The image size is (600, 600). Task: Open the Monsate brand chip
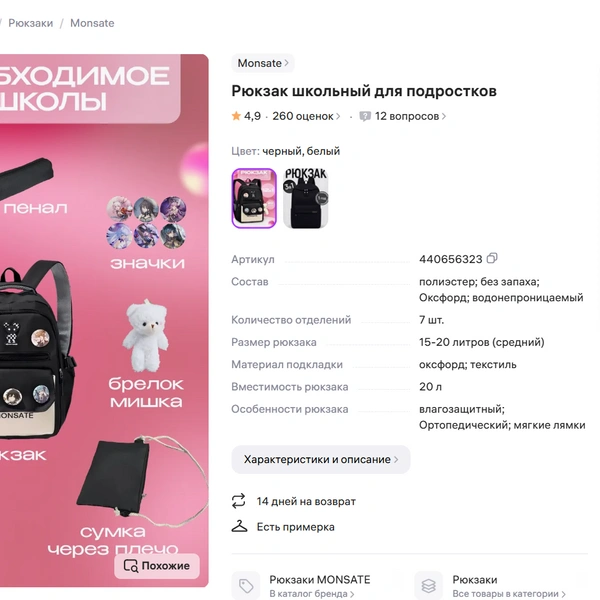[263, 63]
